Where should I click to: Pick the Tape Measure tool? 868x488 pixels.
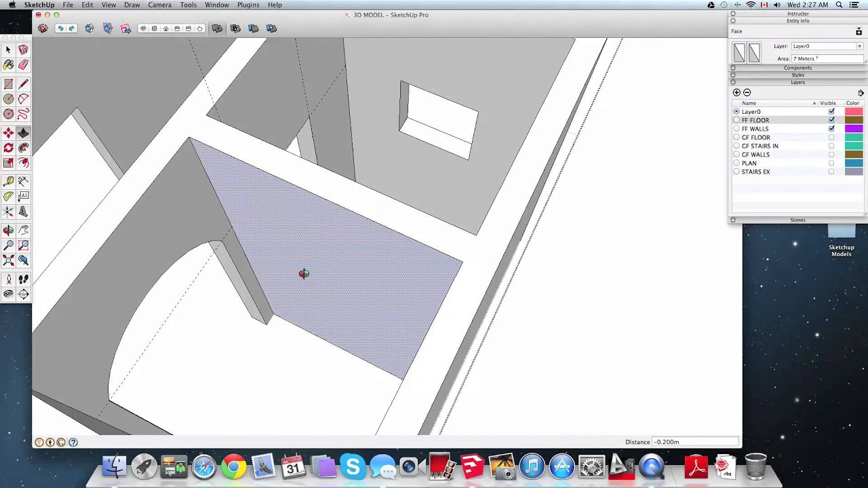pyautogui.click(x=8, y=182)
